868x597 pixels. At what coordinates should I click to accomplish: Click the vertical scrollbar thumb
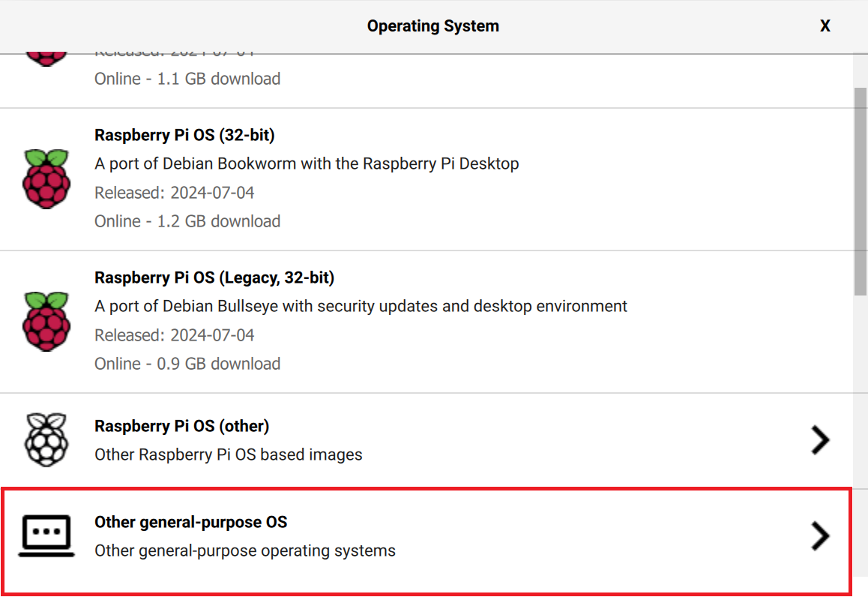861,191
